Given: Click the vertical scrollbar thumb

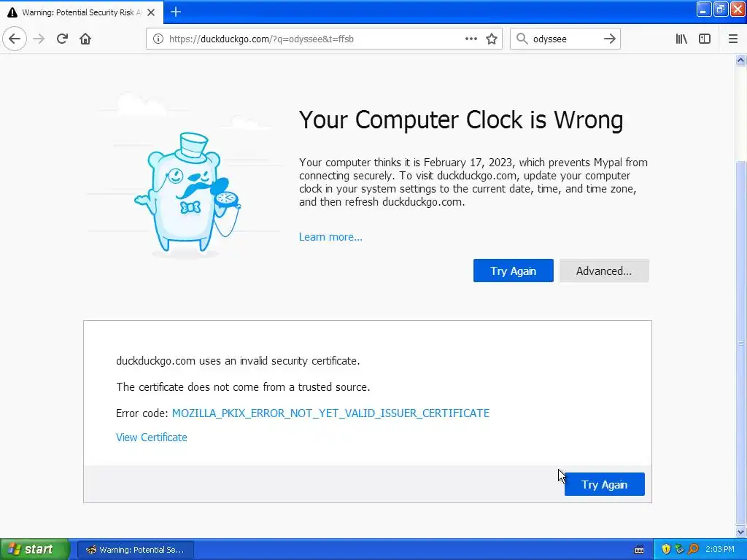Looking at the screenshot, I should [740, 342].
